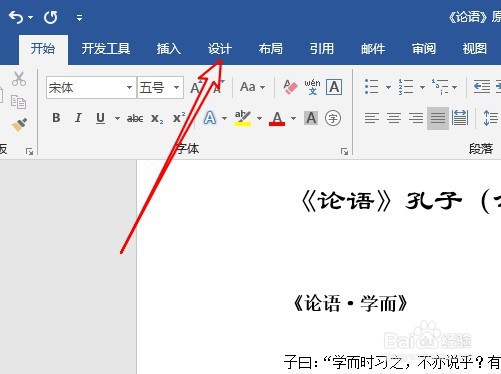The height and width of the screenshot is (374, 501).
Task: Open the wén phonetic guide tool
Action: tap(312, 87)
